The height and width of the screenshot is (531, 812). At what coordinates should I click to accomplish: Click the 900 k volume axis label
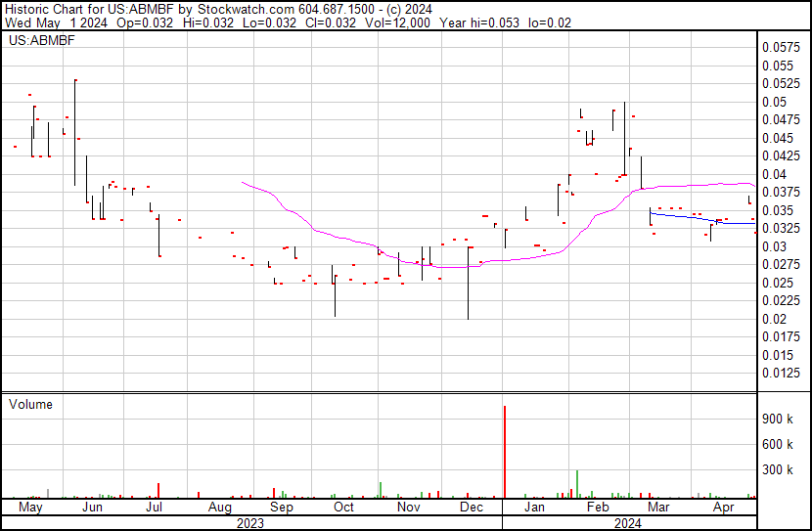(x=778, y=420)
